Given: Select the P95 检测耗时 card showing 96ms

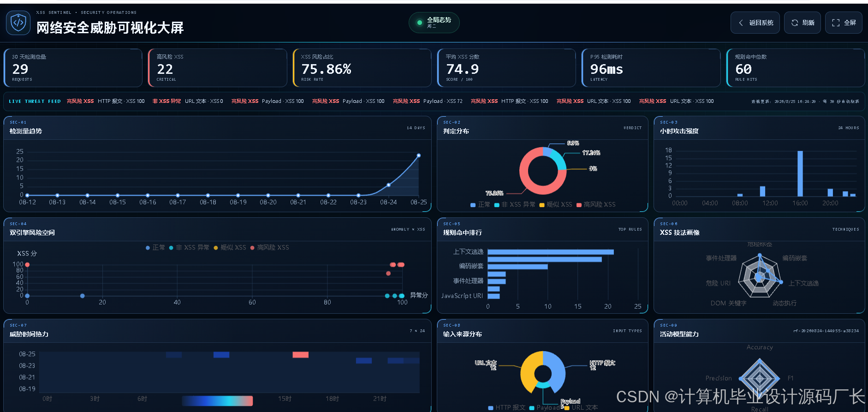Looking at the screenshot, I should click(651, 68).
